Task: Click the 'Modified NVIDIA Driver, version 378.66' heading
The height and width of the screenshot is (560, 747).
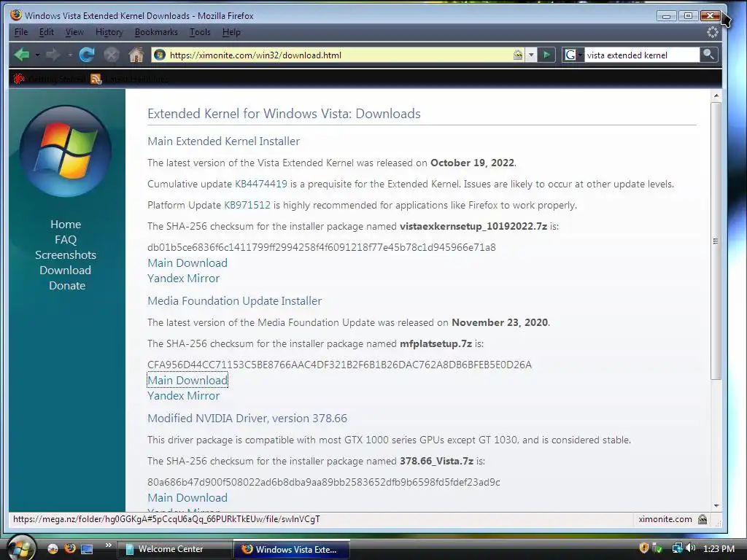Action: 247,418
